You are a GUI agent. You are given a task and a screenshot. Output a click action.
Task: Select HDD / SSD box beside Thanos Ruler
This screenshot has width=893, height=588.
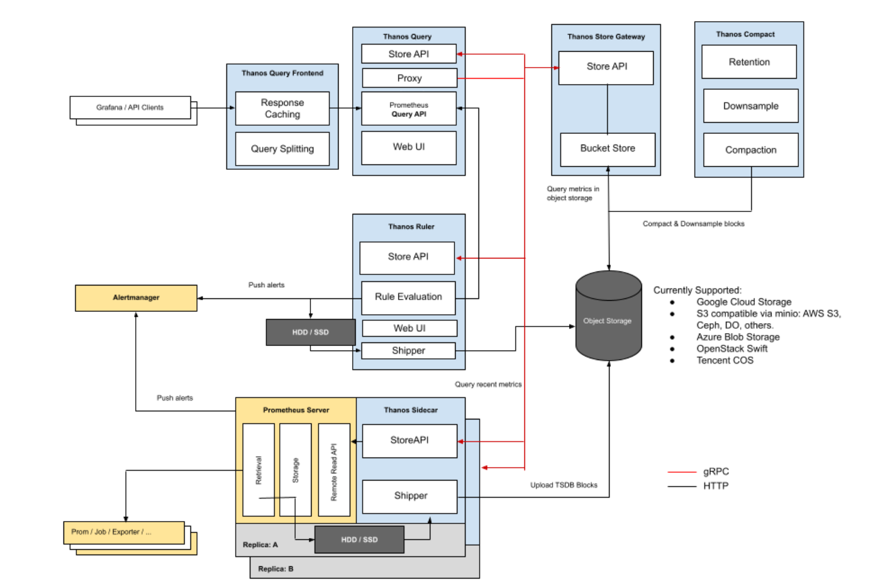click(310, 332)
